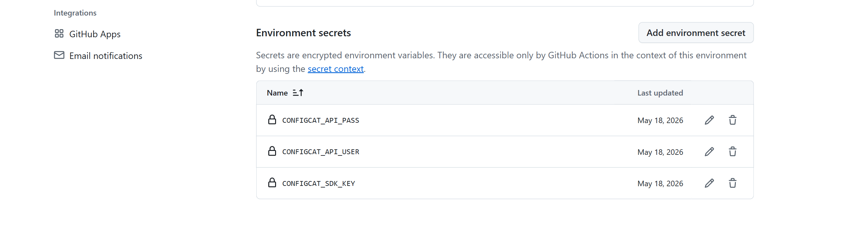The height and width of the screenshot is (228, 868).
Task: Delete the CONFIGCAT_API_USER secret via trash icon
Action: (733, 152)
